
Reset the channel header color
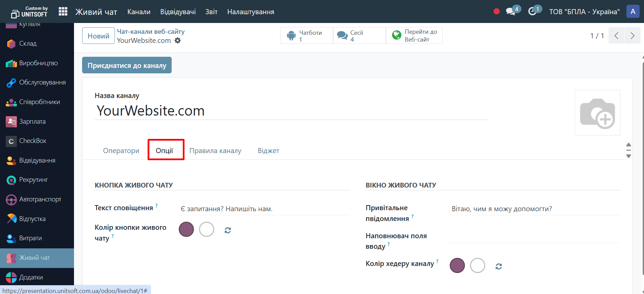click(498, 266)
